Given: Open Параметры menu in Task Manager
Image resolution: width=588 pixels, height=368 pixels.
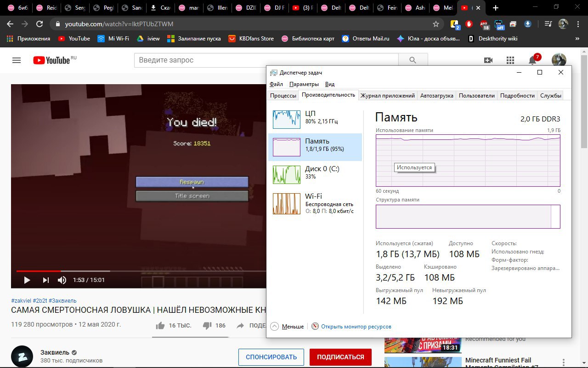Looking at the screenshot, I should point(304,84).
